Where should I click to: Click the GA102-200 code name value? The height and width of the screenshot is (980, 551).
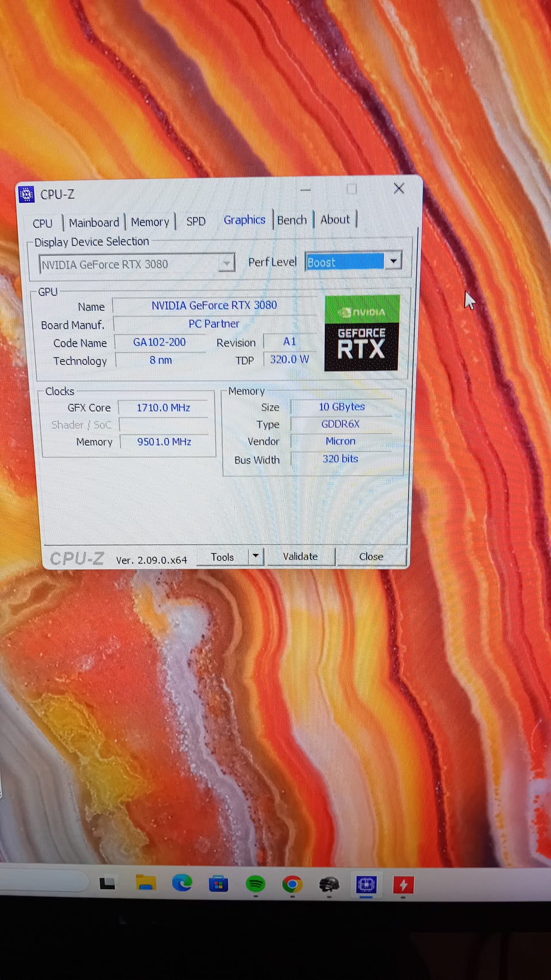tap(160, 342)
